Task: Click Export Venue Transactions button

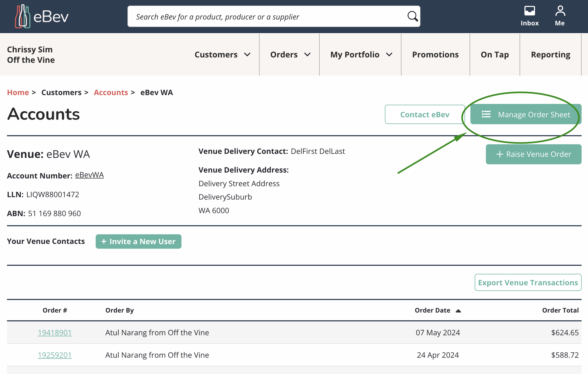Action: coord(528,282)
